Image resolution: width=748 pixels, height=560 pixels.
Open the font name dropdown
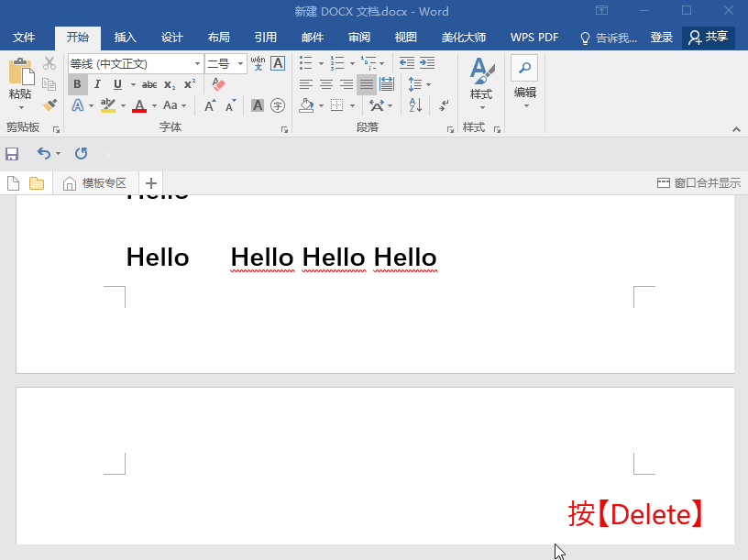click(x=197, y=64)
